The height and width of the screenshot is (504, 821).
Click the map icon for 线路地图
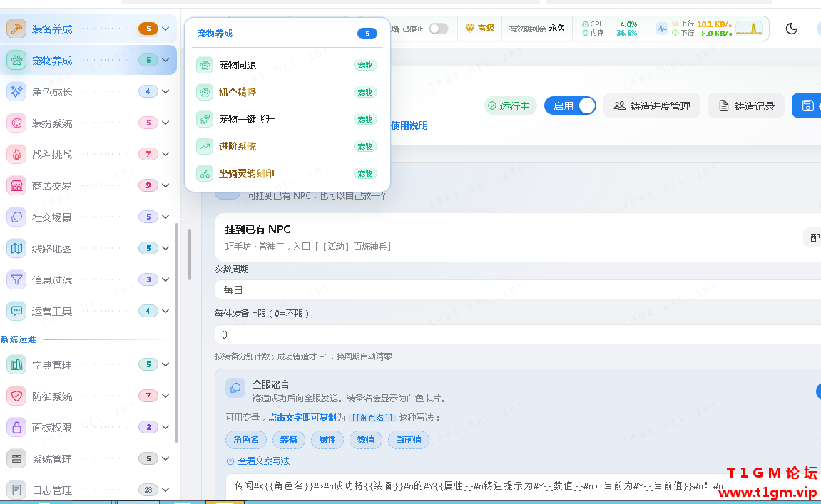point(16,248)
